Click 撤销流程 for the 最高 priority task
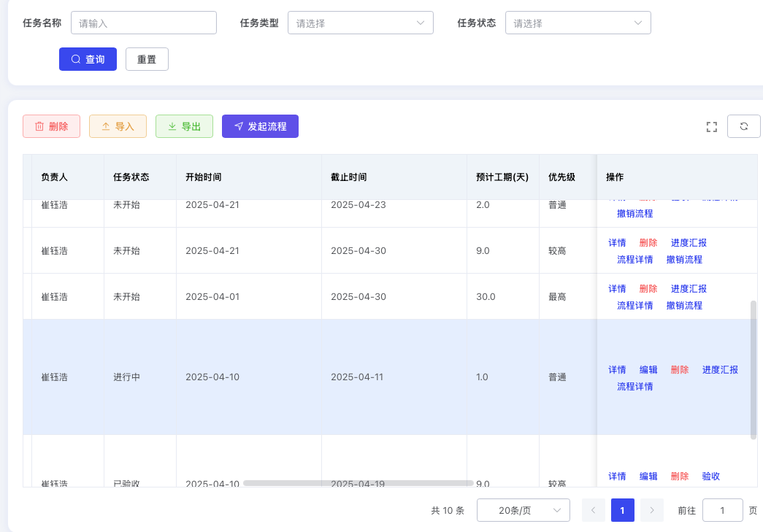 (x=684, y=305)
